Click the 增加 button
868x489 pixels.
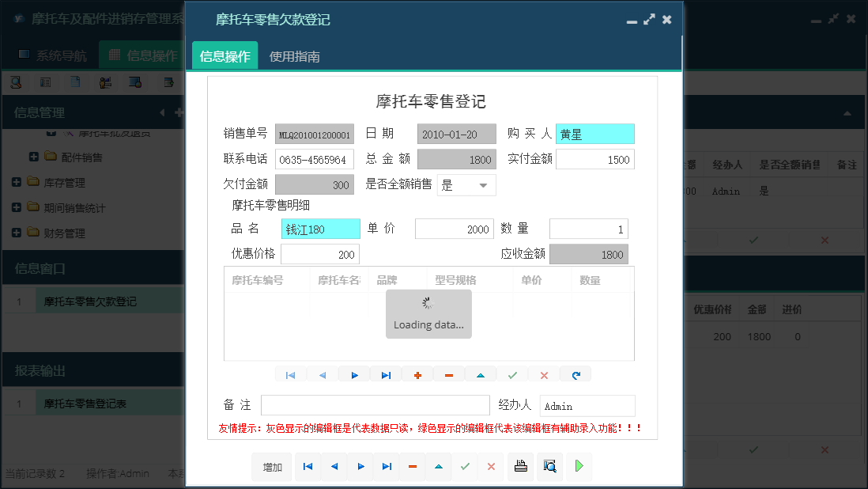pyautogui.click(x=271, y=467)
